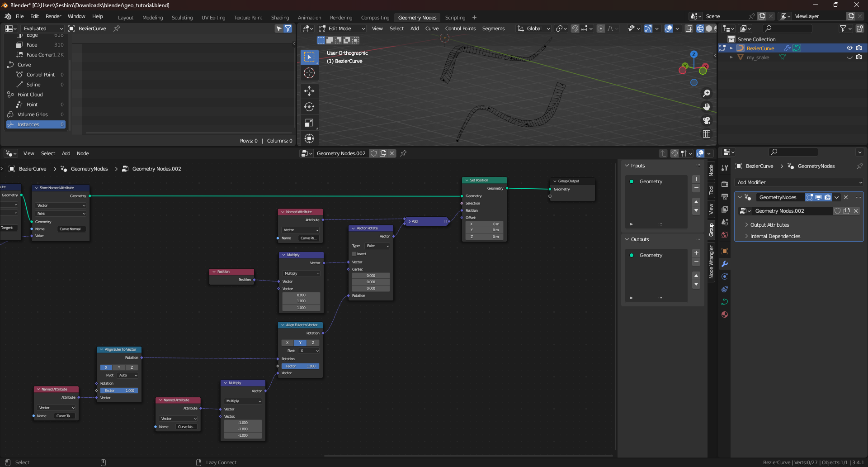The image size is (868, 467).
Task: Select the Move tool in the viewport toolbar
Action: click(309, 91)
